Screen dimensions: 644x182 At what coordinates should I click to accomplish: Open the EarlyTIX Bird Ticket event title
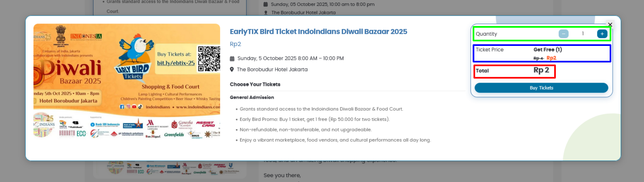coord(318,31)
